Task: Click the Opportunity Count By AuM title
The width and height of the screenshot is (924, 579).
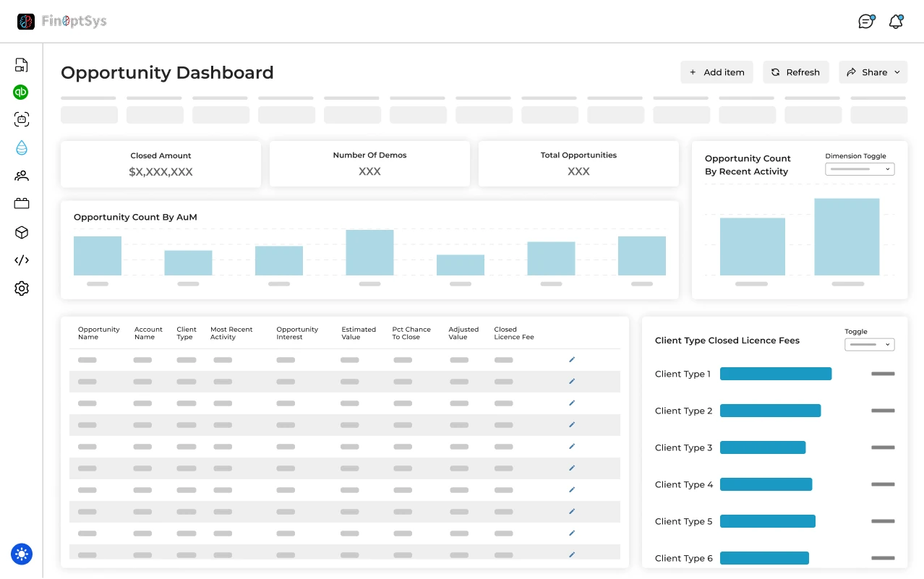Action: (x=135, y=217)
